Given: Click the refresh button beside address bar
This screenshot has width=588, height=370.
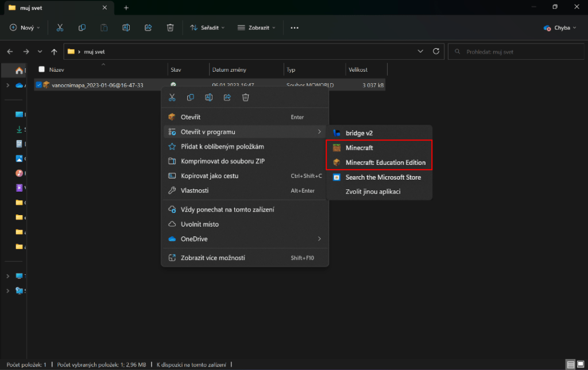Looking at the screenshot, I should click(436, 52).
